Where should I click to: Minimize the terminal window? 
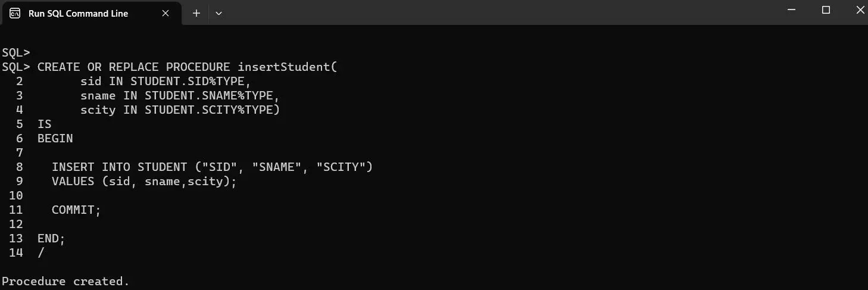[x=792, y=10]
